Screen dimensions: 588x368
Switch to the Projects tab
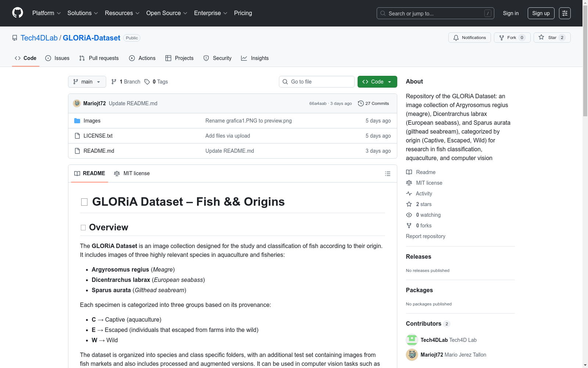point(179,58)
